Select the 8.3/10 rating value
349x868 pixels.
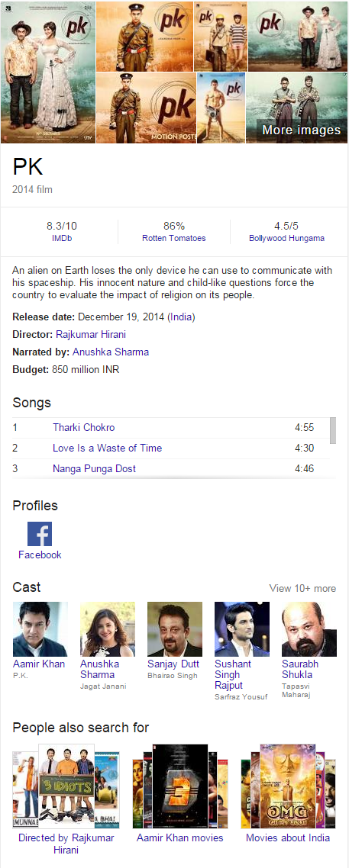tap(62, 226)
